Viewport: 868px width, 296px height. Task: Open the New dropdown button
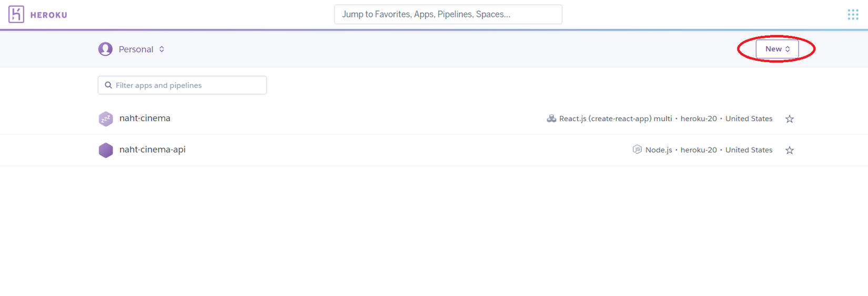(x=777, y=49)
